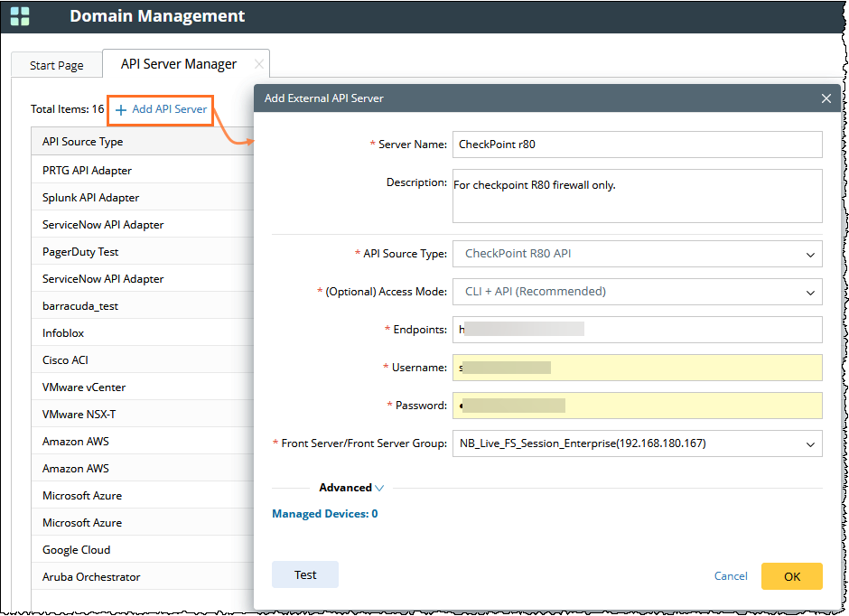Select the API Server Manager tab
The width and height of the screenshot is (849, 616).
(x=178, y=64)
